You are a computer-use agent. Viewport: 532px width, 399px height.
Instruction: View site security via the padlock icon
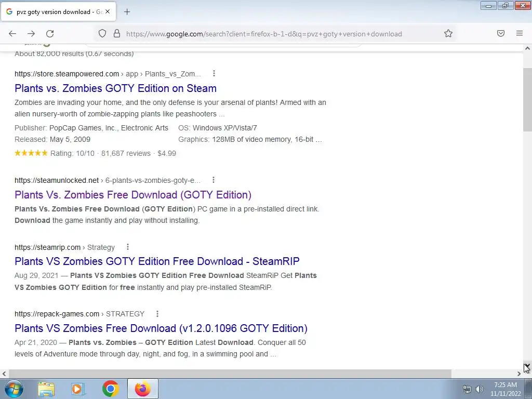(117, 33)
